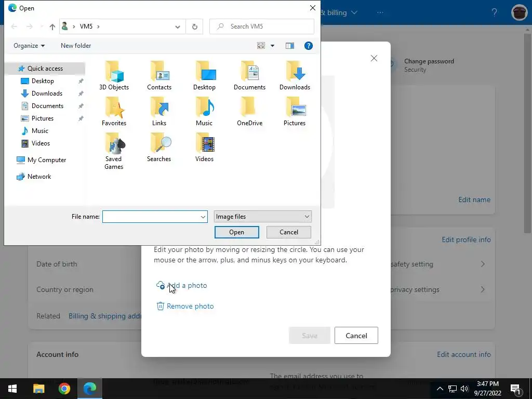The width and height of the screenshot is (532, 399).
Task: Click Add a photo link
Action: click(x=181, y=285)
